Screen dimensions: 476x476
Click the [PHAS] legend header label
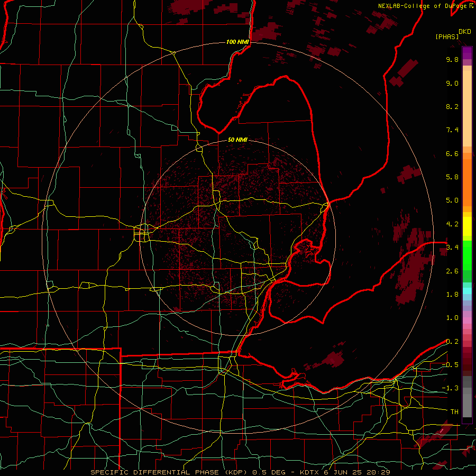click(x=447, y=37)
